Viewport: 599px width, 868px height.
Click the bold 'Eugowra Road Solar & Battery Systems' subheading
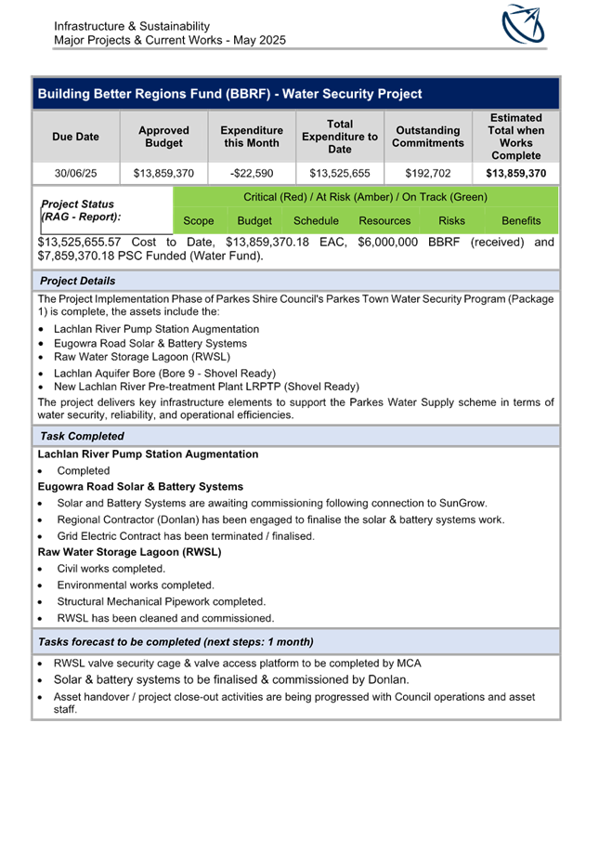(x=140, y=487)
